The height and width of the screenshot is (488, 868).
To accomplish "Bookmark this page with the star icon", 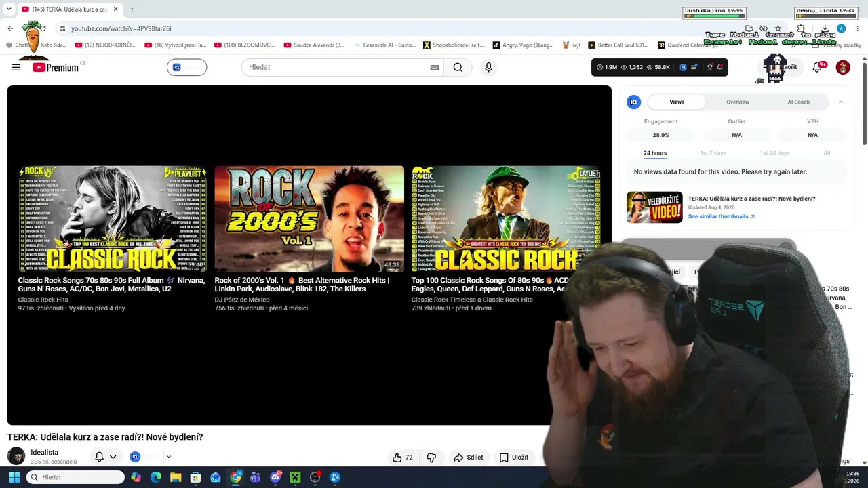I will (778, 28).
